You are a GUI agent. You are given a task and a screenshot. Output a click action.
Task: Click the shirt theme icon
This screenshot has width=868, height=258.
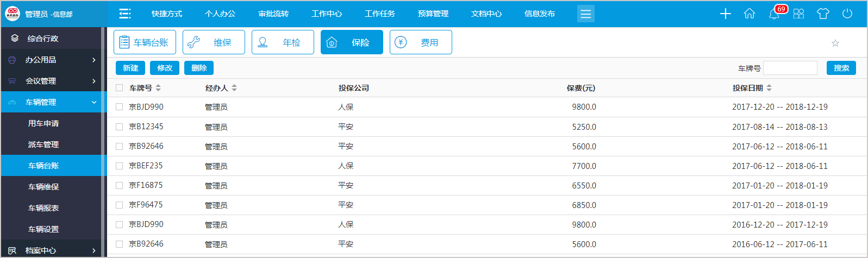pyautogui.click(x=823, y=14)
